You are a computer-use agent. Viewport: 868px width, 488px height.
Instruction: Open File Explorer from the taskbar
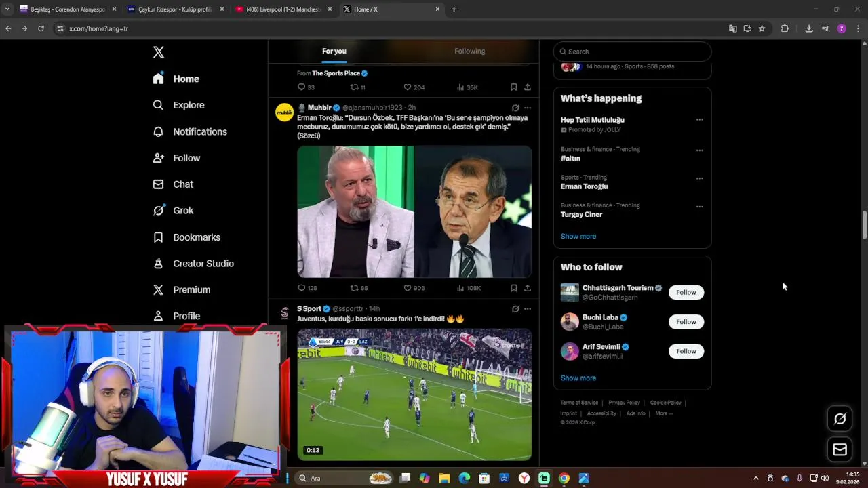click(x=444, y=479)
